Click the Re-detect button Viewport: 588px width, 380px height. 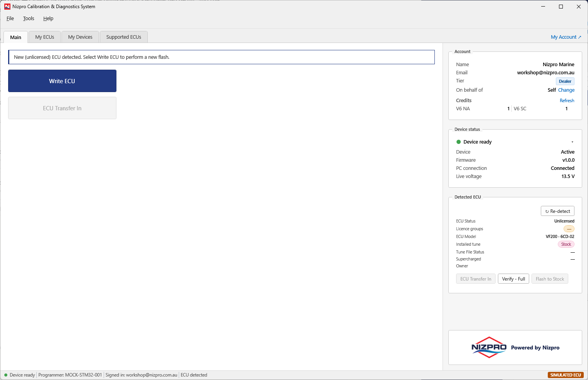pos(557,211)
